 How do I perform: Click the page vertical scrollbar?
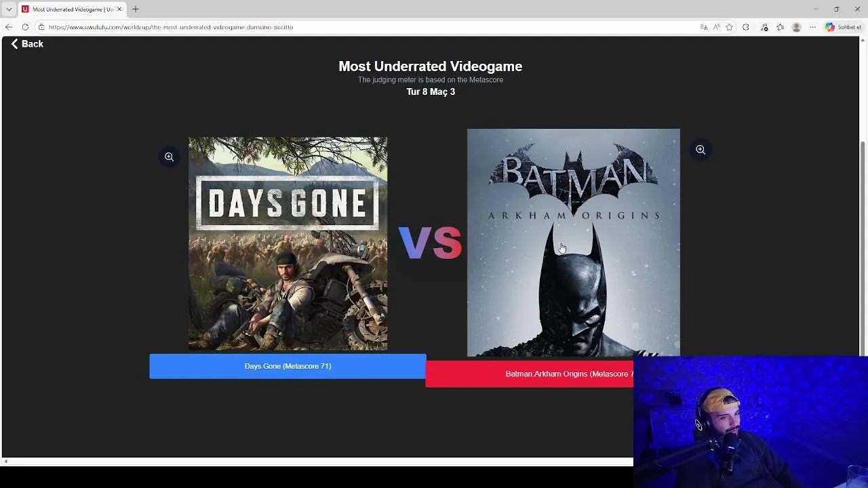tap(863, 247)
